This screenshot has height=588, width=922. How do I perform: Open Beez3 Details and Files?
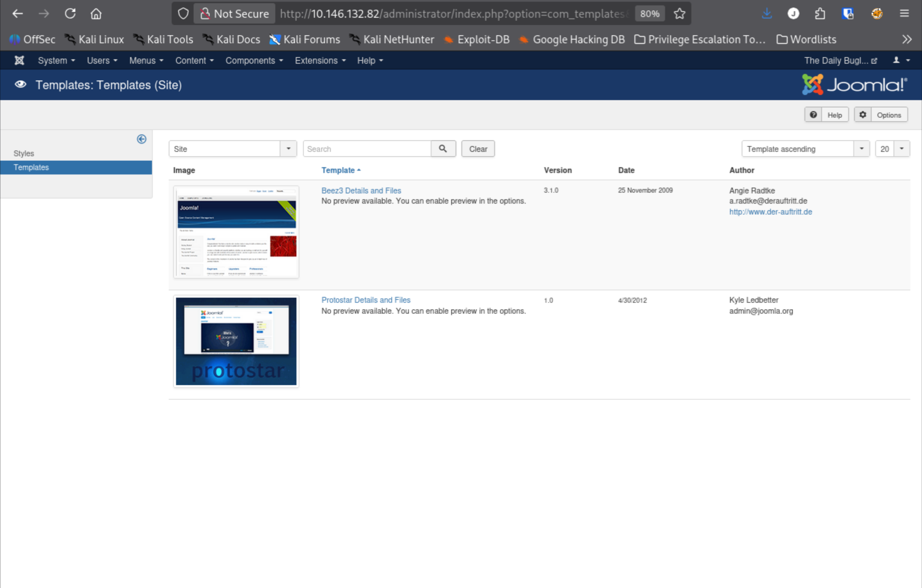click(361, 190)
